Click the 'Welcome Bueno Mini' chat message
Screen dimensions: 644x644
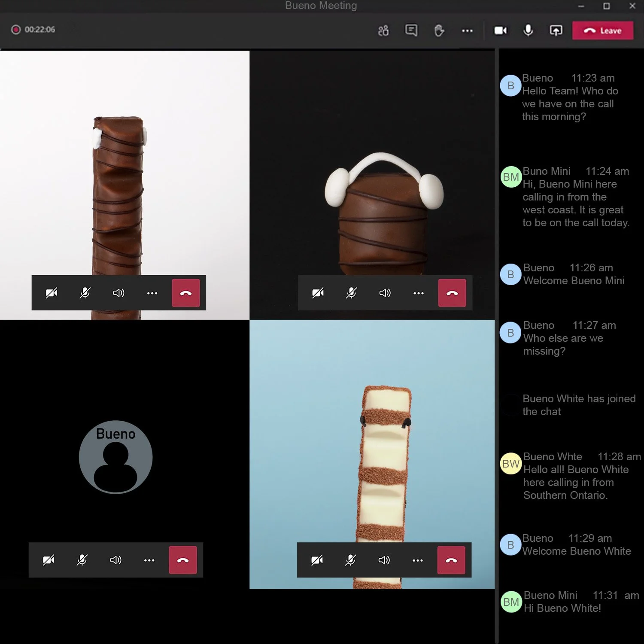(574, 281)
